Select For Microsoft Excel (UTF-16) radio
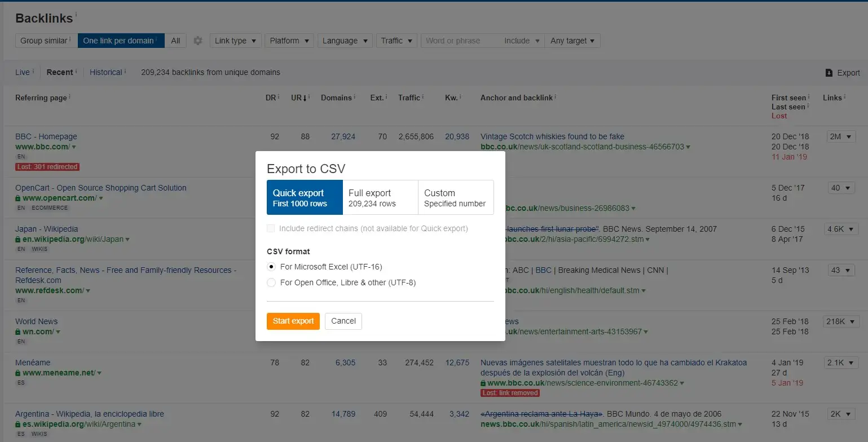Viewport: 868px width, 442px height. 271,267
